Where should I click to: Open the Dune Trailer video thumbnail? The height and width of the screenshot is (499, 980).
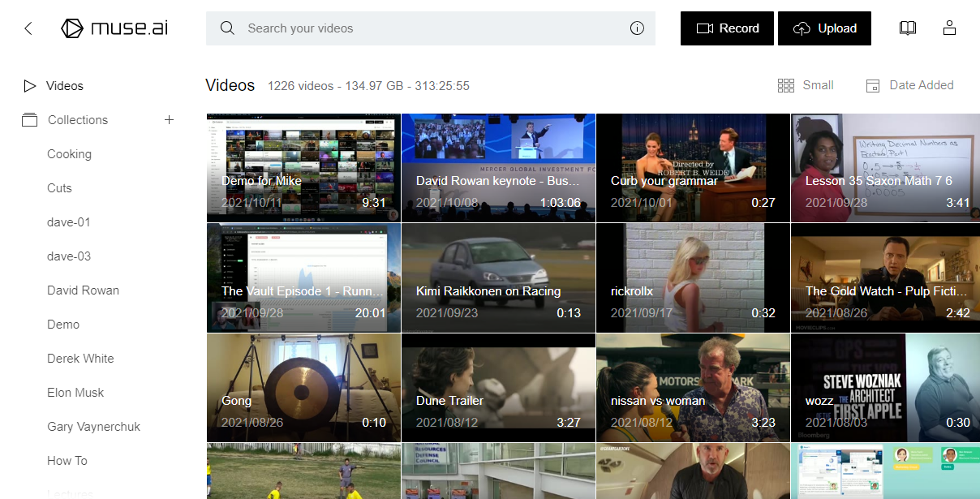(x=498, y=388)
